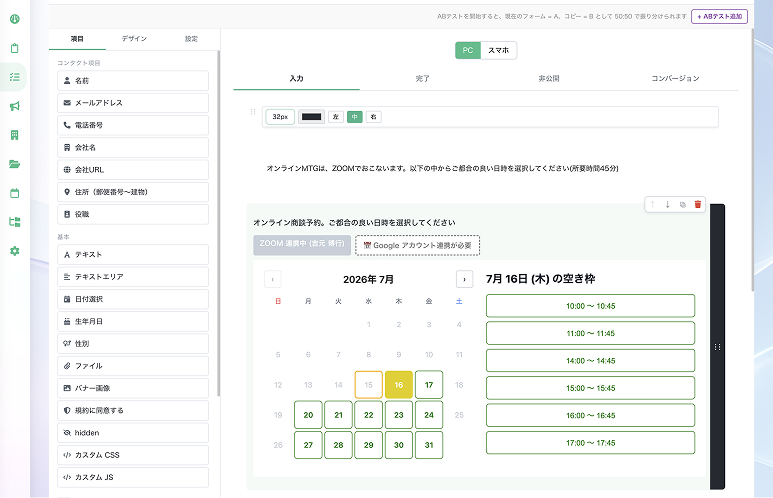Screen dimensions: 773x498
Task: Choose the 14:00 ～ 14:45 time slot
Action: point(590,360)
